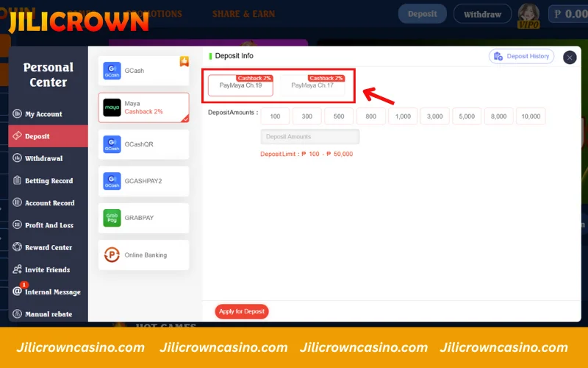Open Manual rebate in the sidebar
This screenshot has width=588, height=368.
48,314
